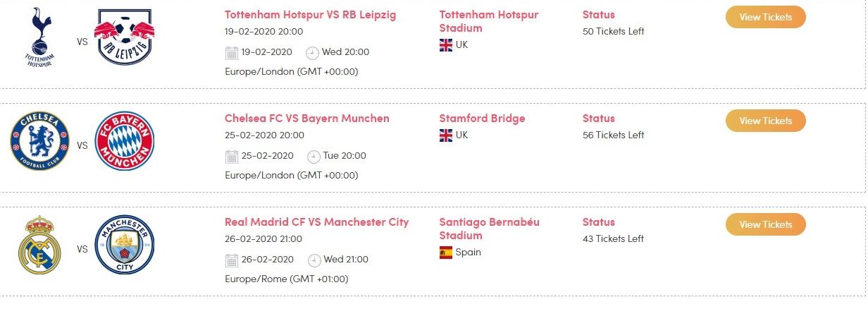
Task: Click the clock icon beside Wed 21:00
Action: point(312,260)
